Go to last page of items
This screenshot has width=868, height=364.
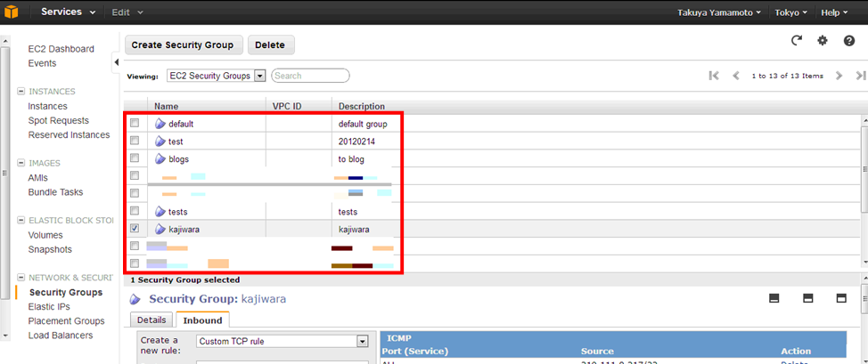pyautogui.click(x=860, y=76)
